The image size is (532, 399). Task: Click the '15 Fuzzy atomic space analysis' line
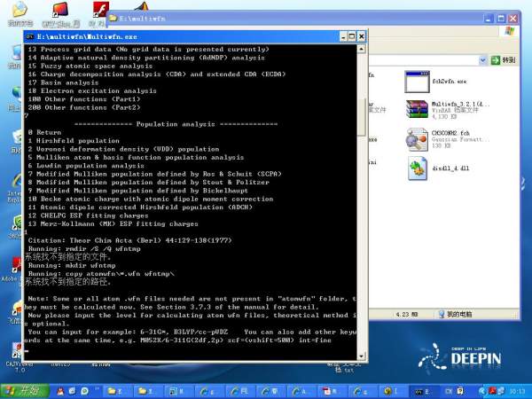click(90, 66)
